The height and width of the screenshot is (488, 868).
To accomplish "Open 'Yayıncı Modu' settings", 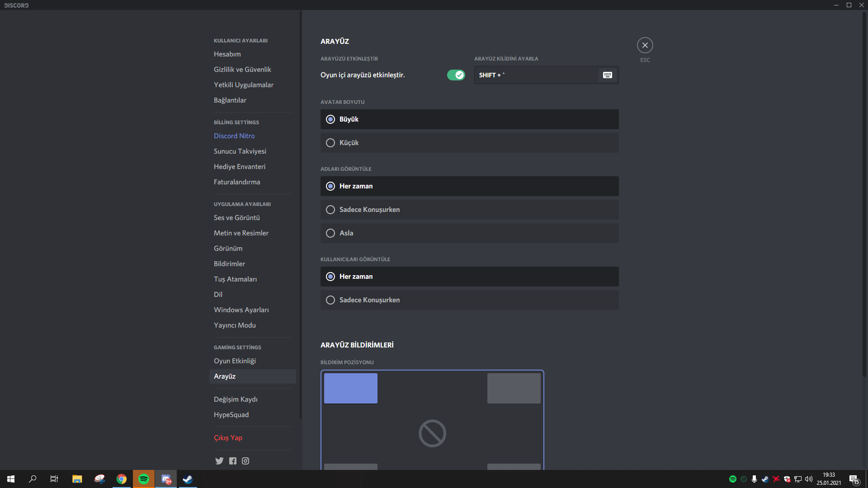I will click(252, 325).
